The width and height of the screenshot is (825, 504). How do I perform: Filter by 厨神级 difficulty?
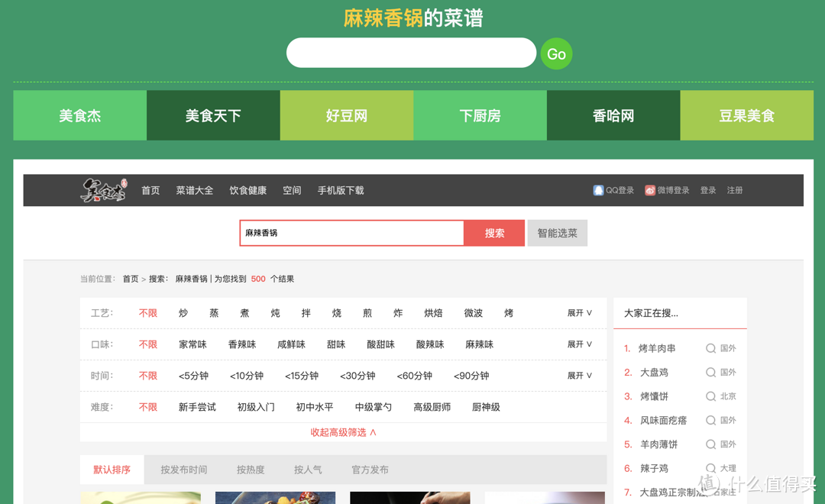coord(486,407)
